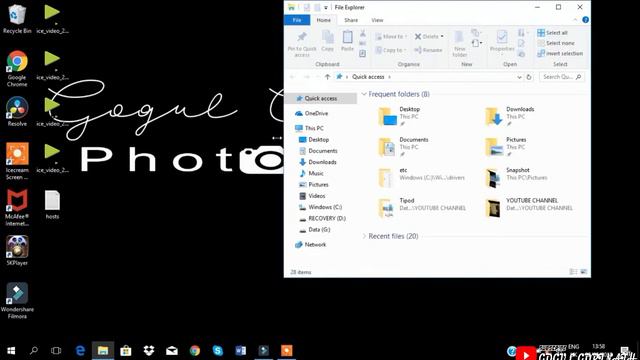Image resolution: width=640 pixels, height=360 pixels.
Task: Open the File ribbon tab
Action: pyautogui.click(x=297, y=20)
